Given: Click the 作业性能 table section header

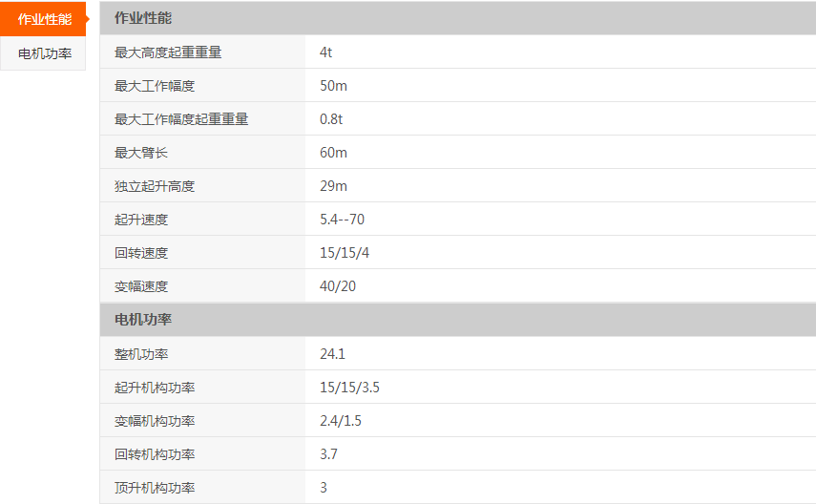Looking at the screenshot, I should pos(143,18).
